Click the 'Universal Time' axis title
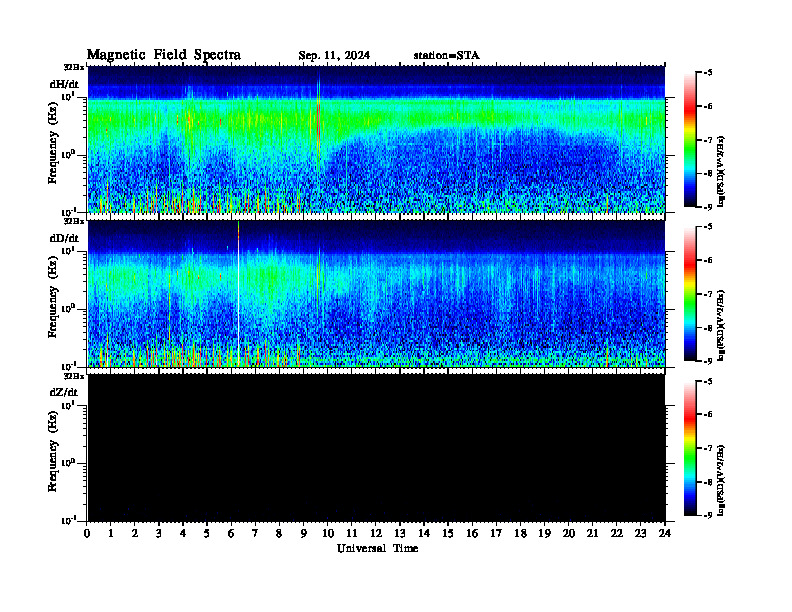 377,548
